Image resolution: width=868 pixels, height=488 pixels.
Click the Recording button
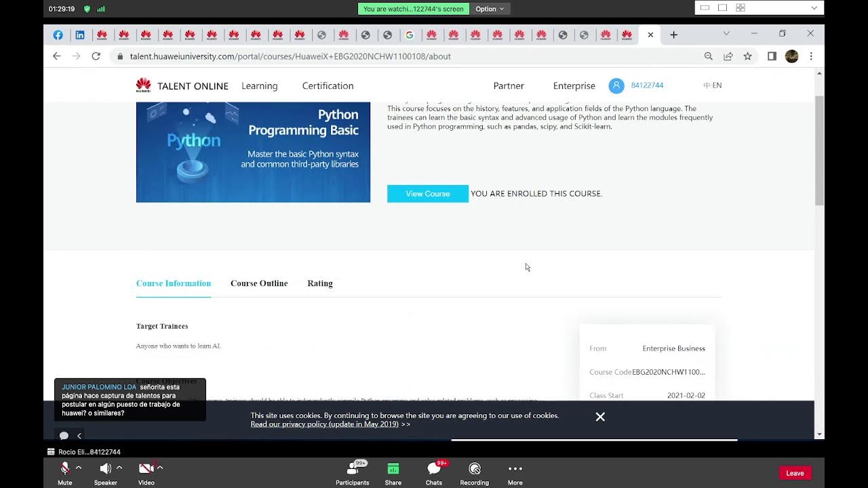tap(475, 473)
